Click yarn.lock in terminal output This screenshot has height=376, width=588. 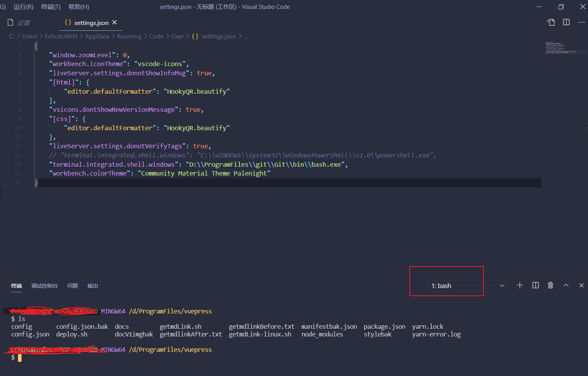[x=428, y=327]
